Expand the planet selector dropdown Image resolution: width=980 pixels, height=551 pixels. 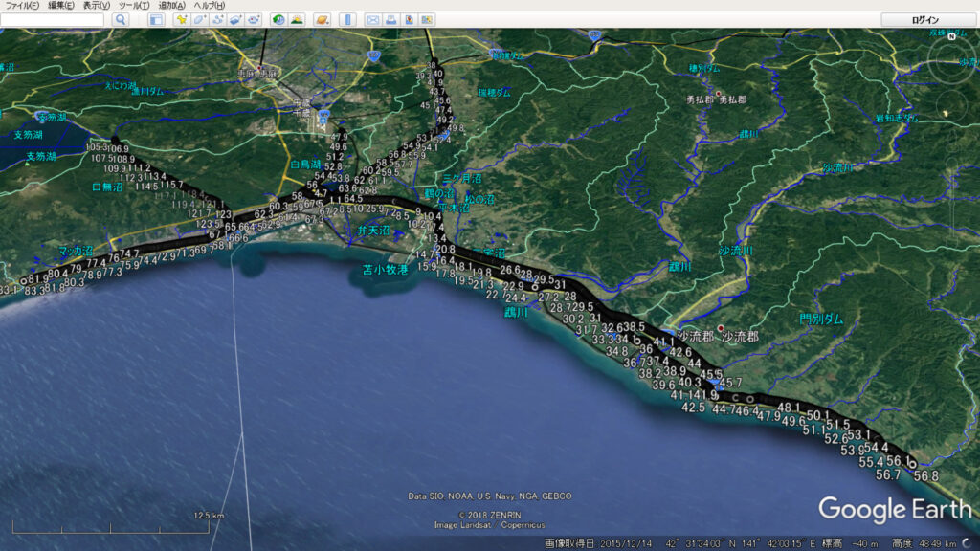click(x=323, y=19)
